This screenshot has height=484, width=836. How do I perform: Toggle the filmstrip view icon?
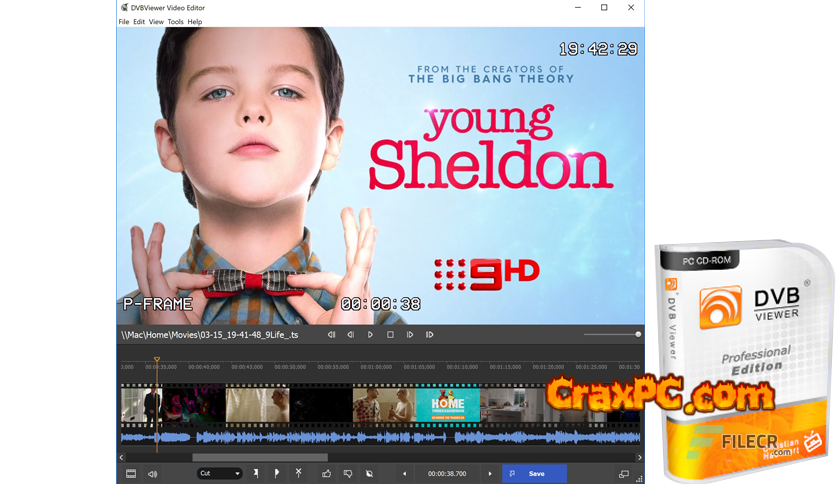131,473
